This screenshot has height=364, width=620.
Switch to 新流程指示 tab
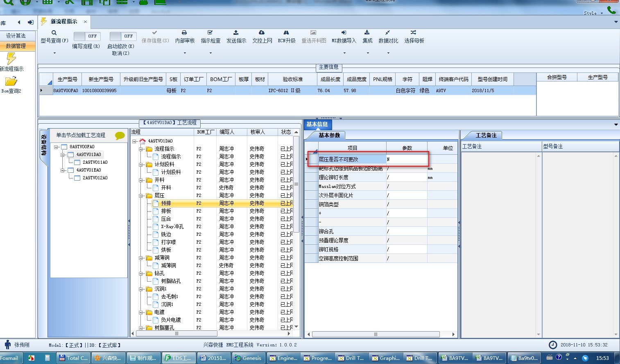[x=63, y=22]
